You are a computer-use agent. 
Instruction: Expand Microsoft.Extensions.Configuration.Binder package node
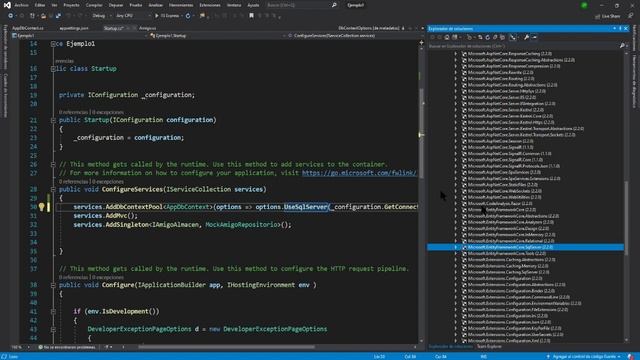coord(456,291)
